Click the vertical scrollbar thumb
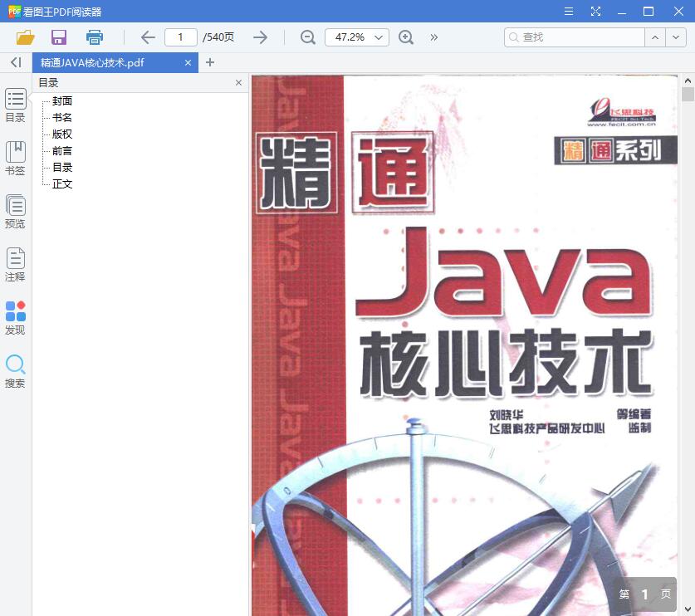The height and width of the screenshot is (616, 695). [x=688, y=95]
